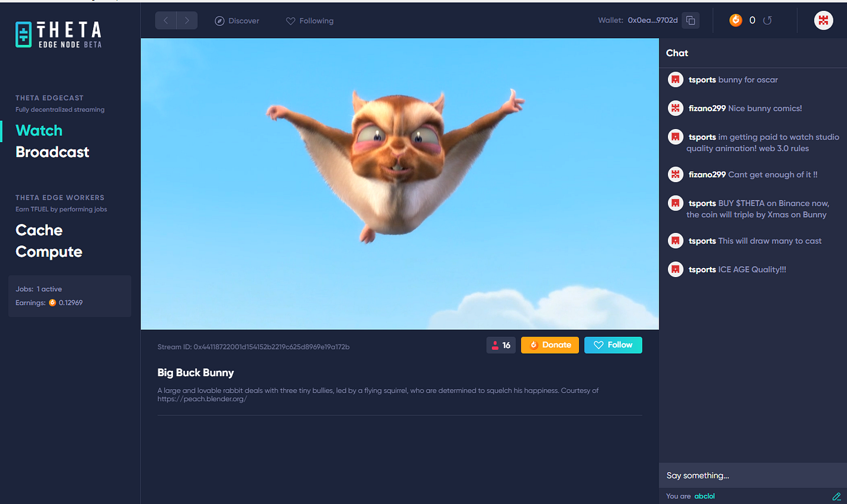Click the Chat panel header

click(677, 53)
